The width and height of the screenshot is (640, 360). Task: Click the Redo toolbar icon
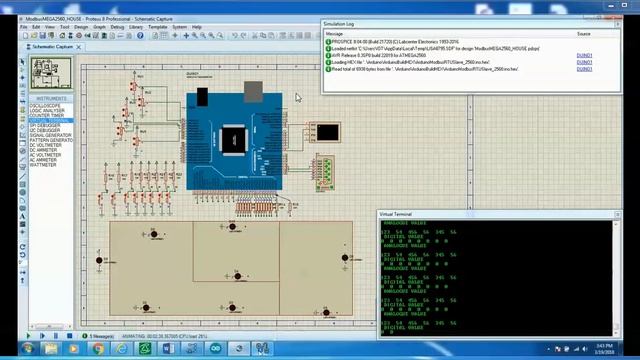pos(243,36)
